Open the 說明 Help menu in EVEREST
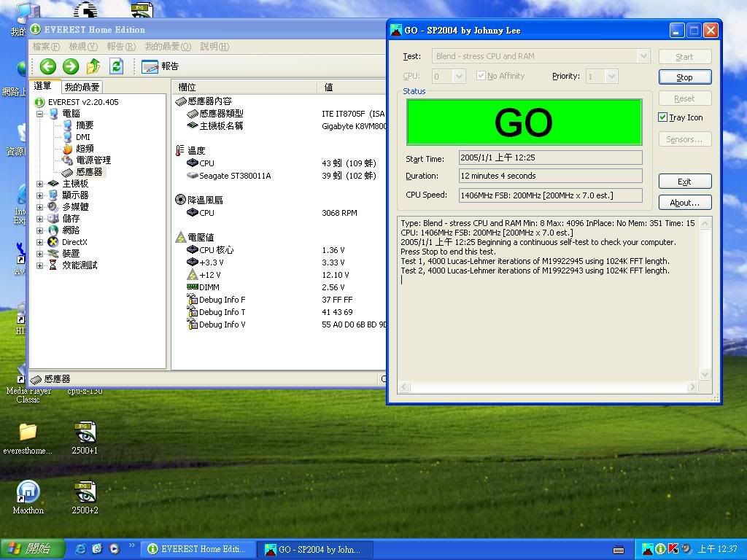The height and width of the screenshot is (560, 747). pyautogui.click(x=214, y=47)
